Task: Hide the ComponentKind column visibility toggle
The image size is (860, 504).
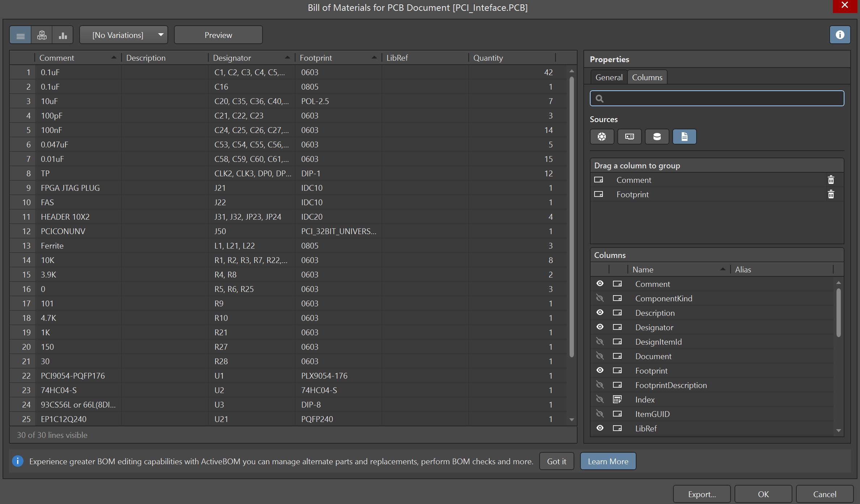Action: click(600, 298)
